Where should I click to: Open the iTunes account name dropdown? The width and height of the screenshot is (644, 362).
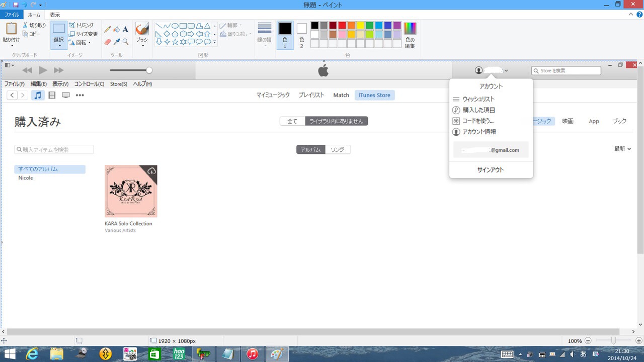(492, 70)
